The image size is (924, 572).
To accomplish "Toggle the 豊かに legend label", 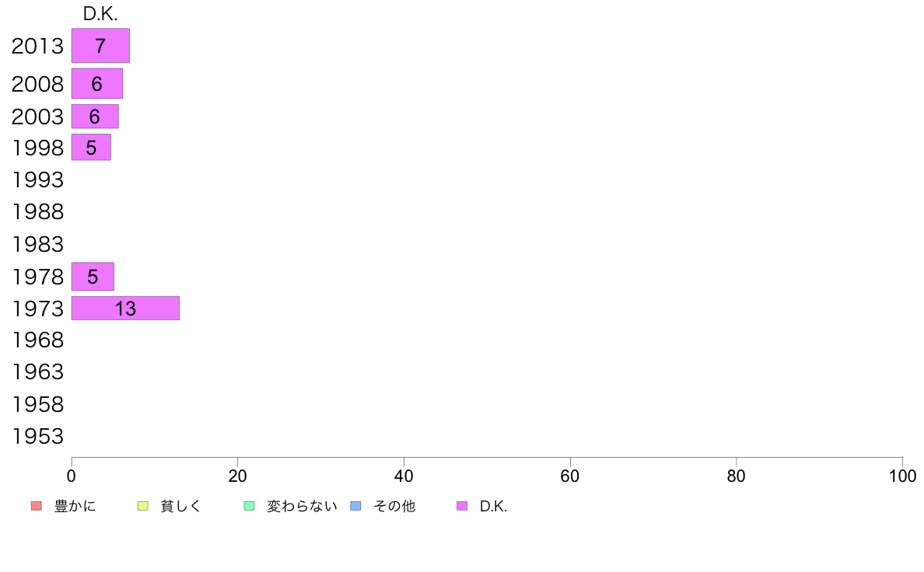I will (75, 506).
